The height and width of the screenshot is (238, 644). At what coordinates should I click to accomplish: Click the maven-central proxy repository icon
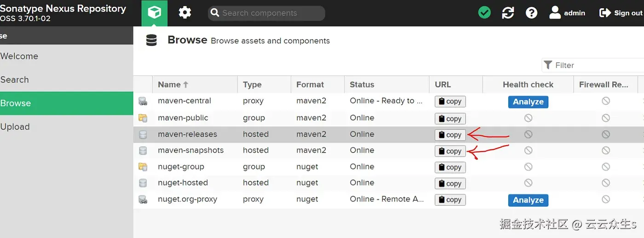143,101
